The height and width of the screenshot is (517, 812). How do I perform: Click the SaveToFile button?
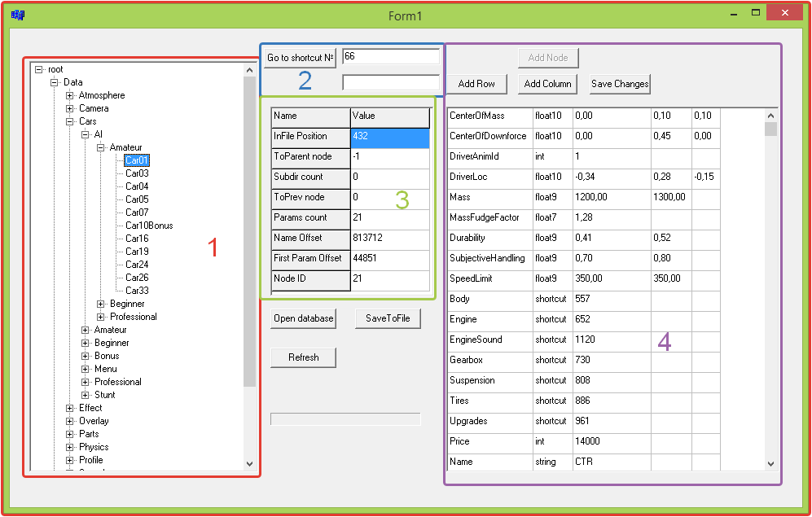tap(388, 318)
